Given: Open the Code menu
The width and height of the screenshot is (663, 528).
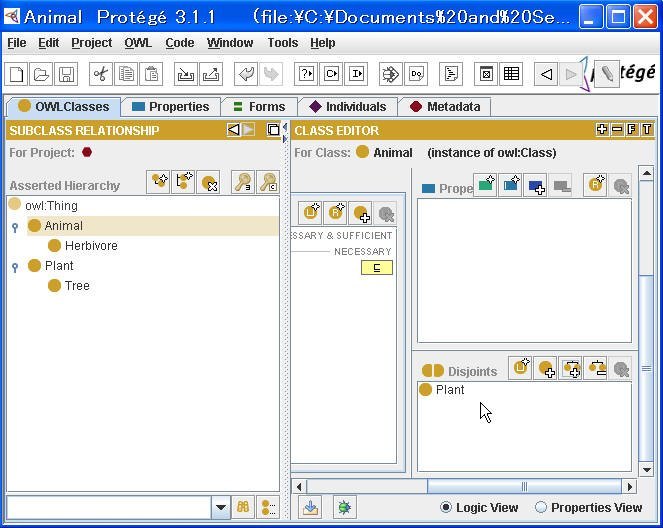Looking at the screenshot, I should point(180,43).
